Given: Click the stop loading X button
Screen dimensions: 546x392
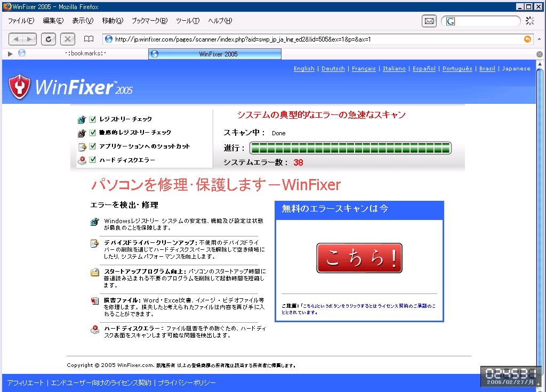Looking at the screenshot, I should click(x=68, y=39).
